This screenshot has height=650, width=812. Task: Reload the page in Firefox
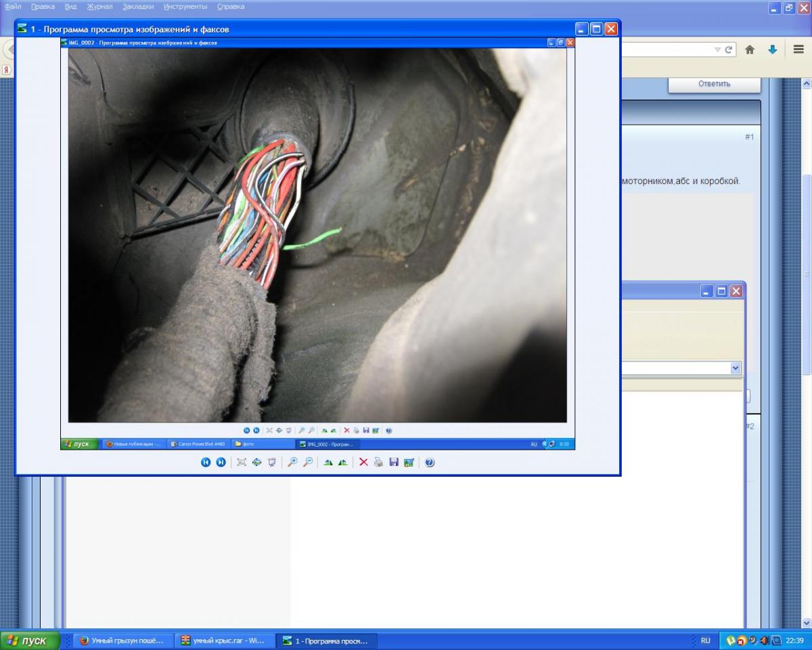click(729, 49)
